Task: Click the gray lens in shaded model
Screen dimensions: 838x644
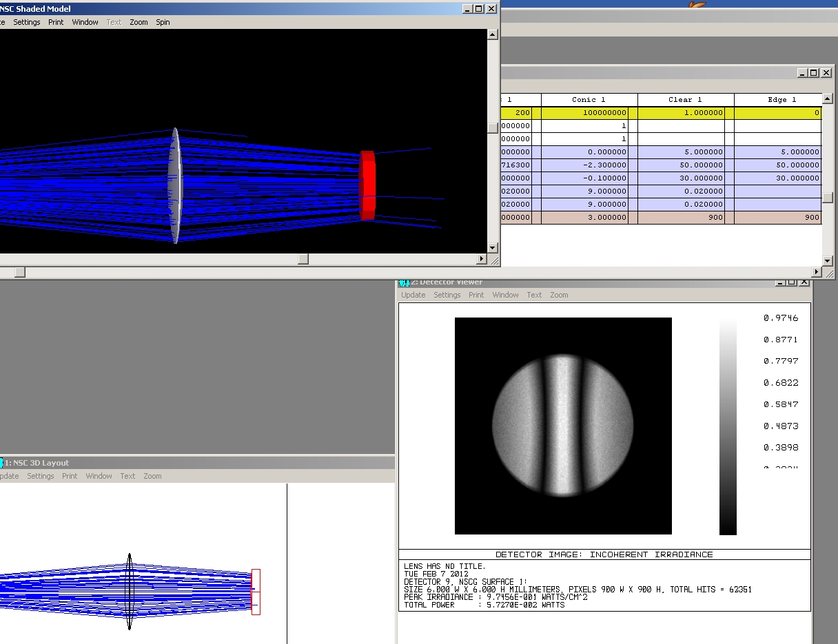Action: click(x=176, y=185)
